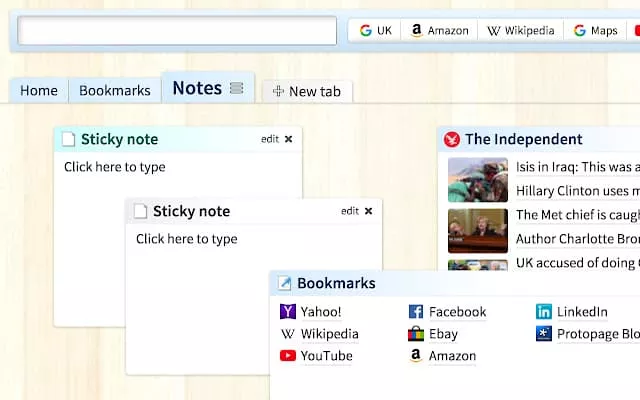Click the search box at top
The width and height of the screenshot is (640, 400).
click(177, 31)
